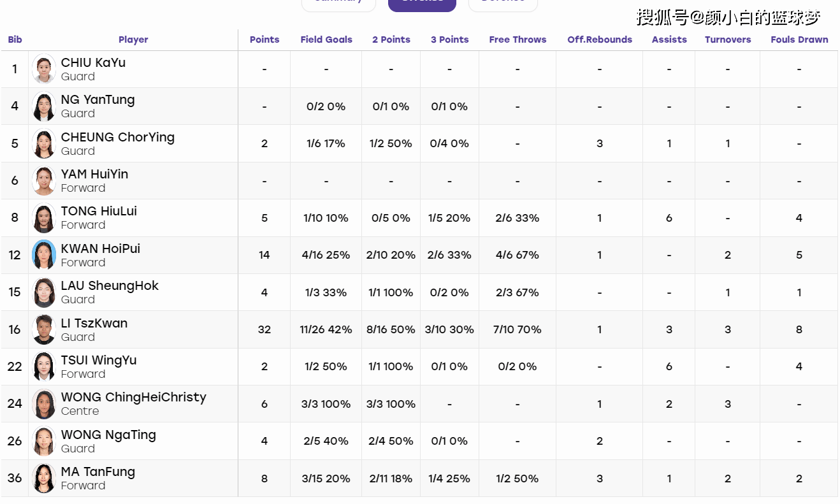Open player name LAU SheungHok
The image size is (840, 504).
pos(110,285)
